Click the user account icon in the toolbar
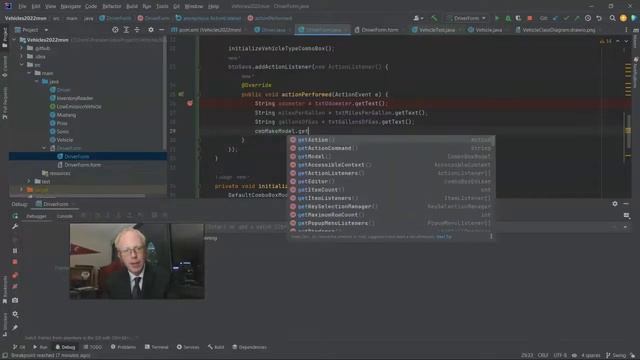 418,18
